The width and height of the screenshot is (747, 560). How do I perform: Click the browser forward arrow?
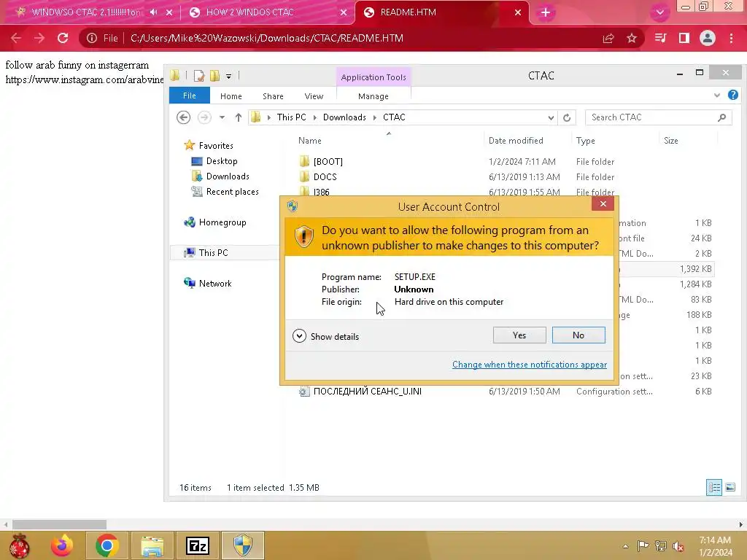pyautogui.click(x=39, y=38)
